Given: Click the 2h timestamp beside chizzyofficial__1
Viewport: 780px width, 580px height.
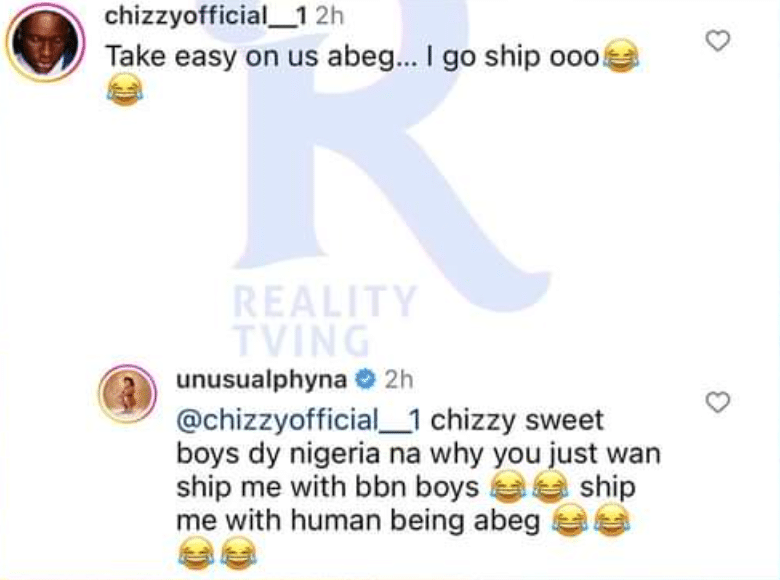Looking at the screenshot, I should [x=330, y=16].
